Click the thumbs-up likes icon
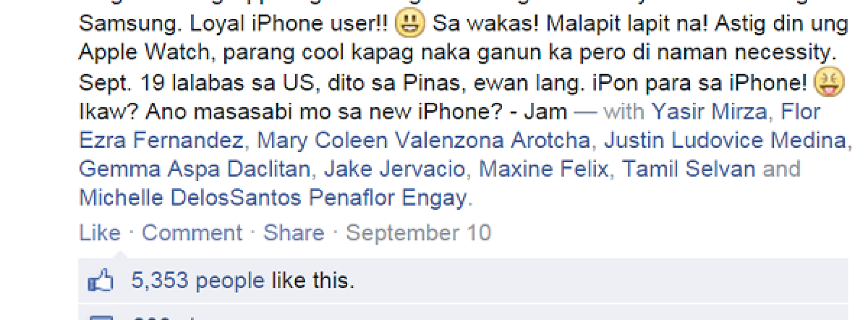 tap(100, 280)
